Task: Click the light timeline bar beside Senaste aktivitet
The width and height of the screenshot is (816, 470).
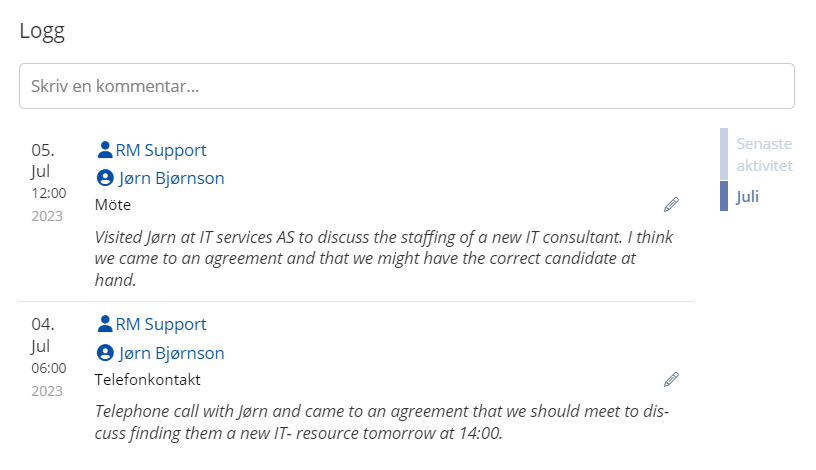Action: point(724,154)
